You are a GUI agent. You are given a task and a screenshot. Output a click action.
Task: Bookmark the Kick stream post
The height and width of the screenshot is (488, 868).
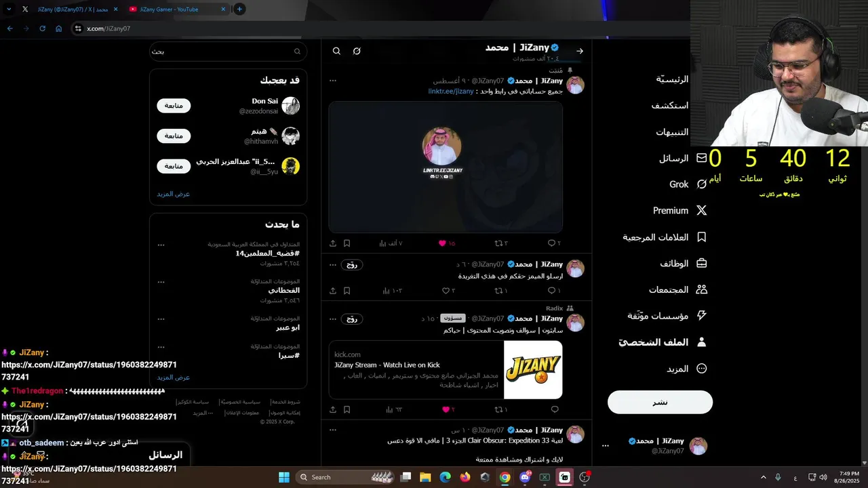pos(347,409)
